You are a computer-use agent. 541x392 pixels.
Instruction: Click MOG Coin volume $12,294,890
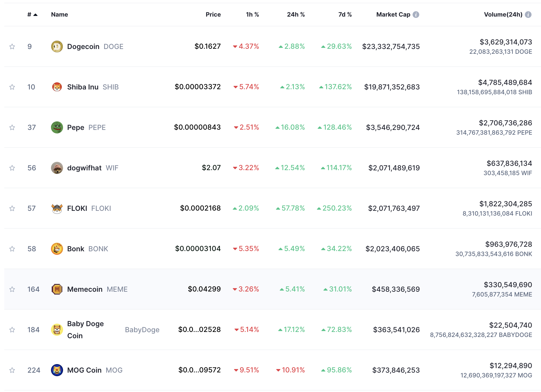click(511, 366)
